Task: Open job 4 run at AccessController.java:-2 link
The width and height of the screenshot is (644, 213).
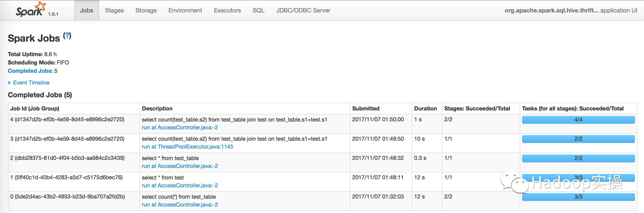Action: (180, 127)
